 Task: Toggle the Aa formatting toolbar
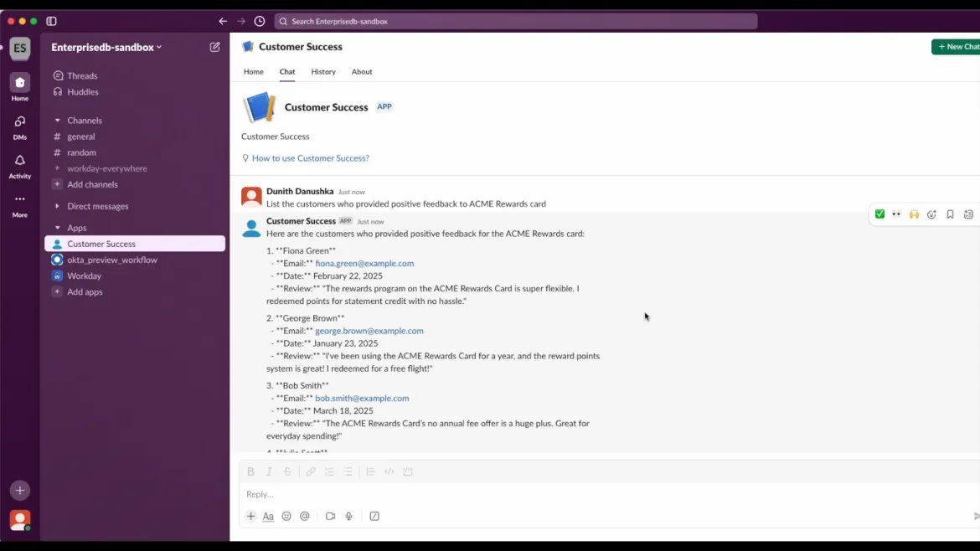coord(268,516)
